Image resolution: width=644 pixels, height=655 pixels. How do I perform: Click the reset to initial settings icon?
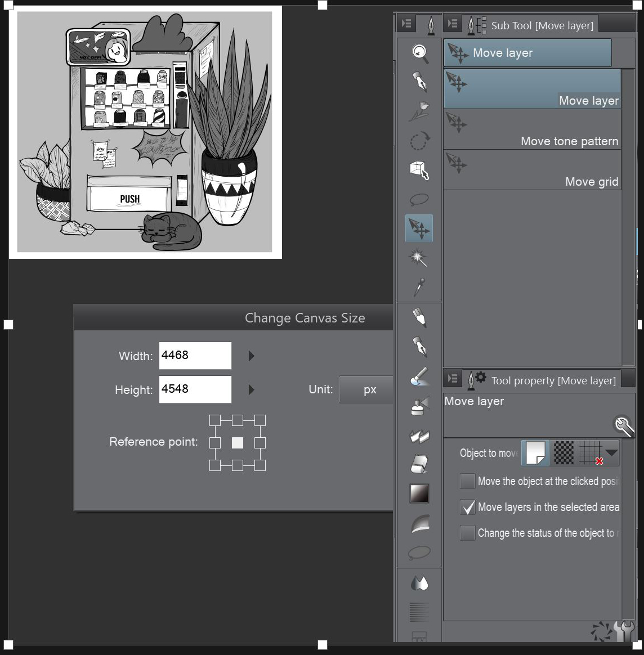click(x=601, y=631)
